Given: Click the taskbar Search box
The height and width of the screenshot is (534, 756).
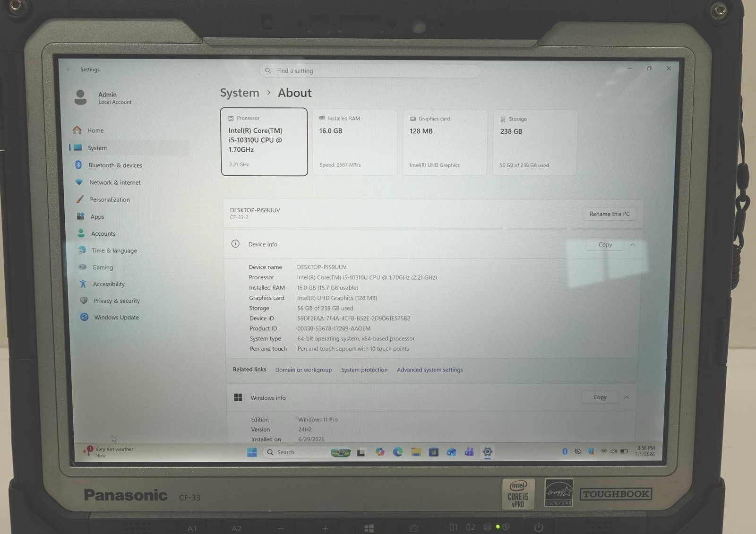Looking at the screenshot, I should 307,452.
